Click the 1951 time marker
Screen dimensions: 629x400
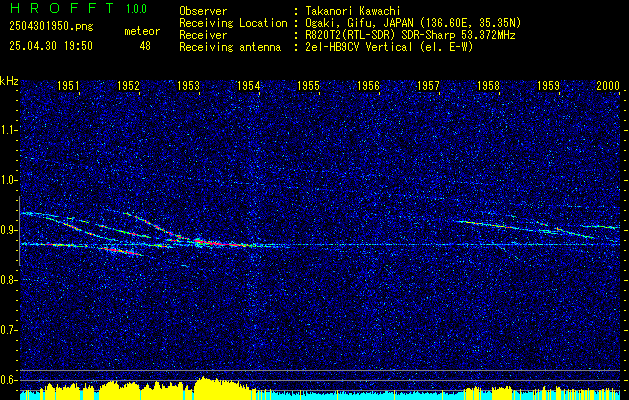pos(68,85)
